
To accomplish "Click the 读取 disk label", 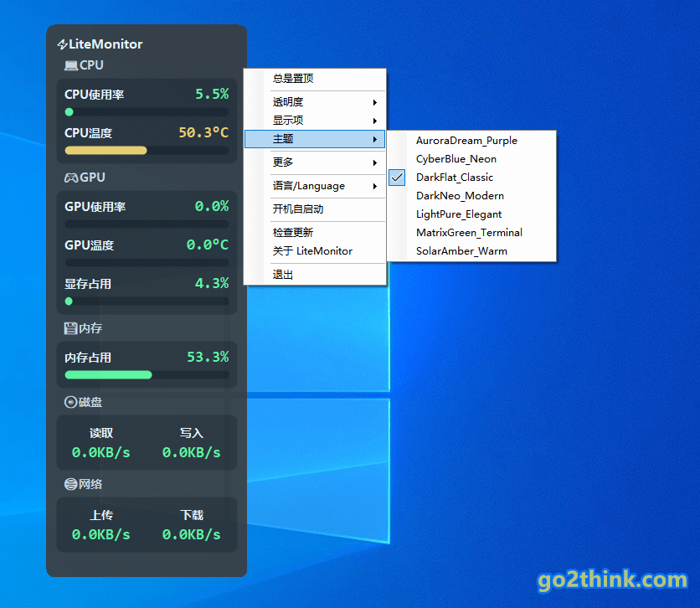I will click(x=101, y=433).
